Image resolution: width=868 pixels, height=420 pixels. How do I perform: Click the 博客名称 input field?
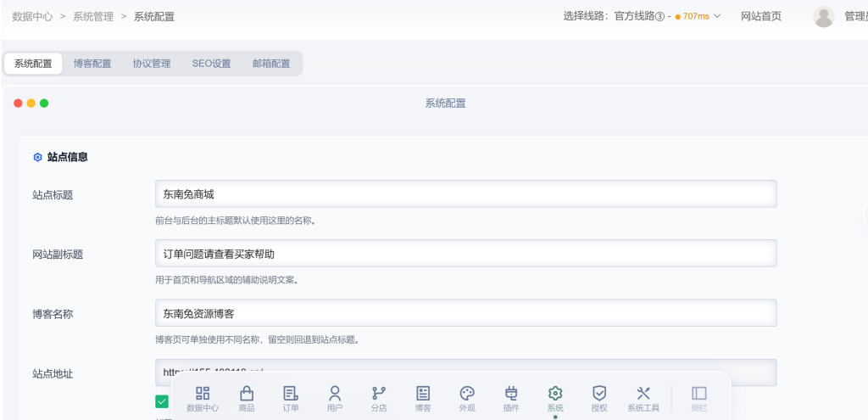(x=466, y=313)
